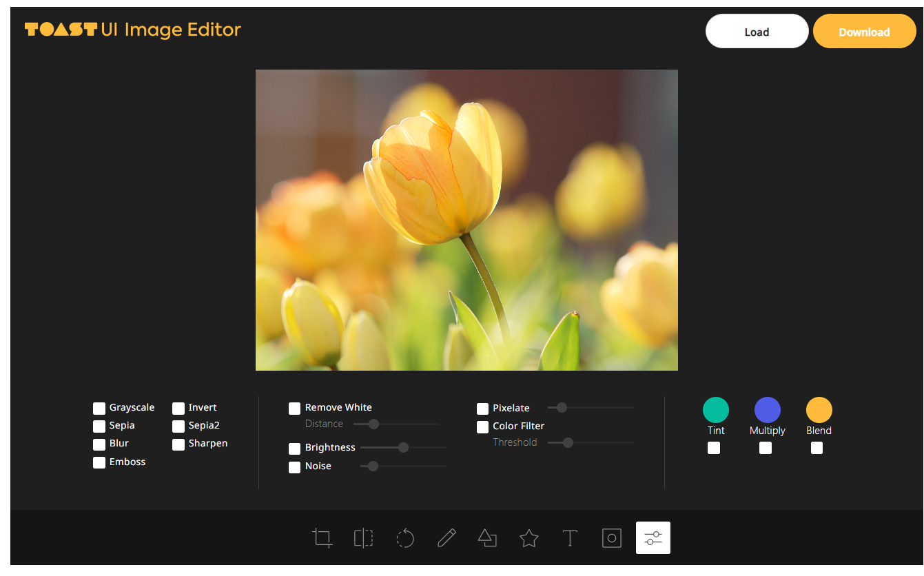The height and width of the screenshot is (576, 924).
Task: Click the Blend label text
Action: 819,431
